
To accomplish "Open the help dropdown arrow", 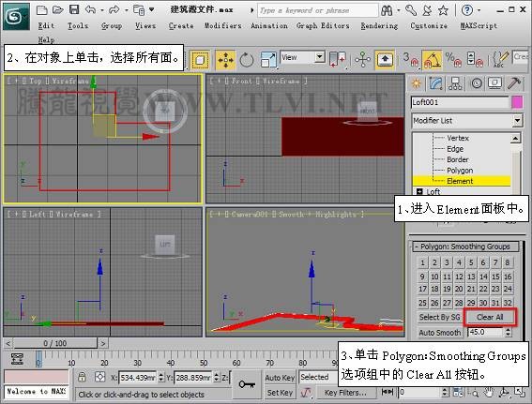I will (479, 10).
